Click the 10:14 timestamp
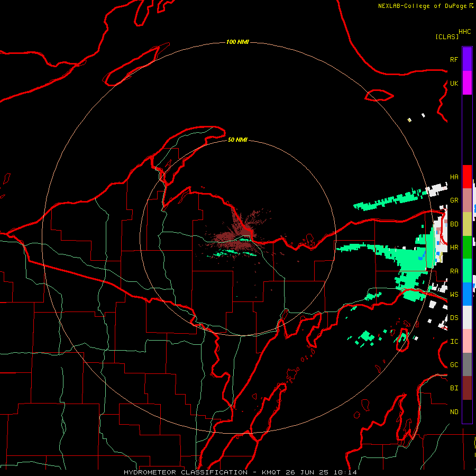 tap(345, 472)
